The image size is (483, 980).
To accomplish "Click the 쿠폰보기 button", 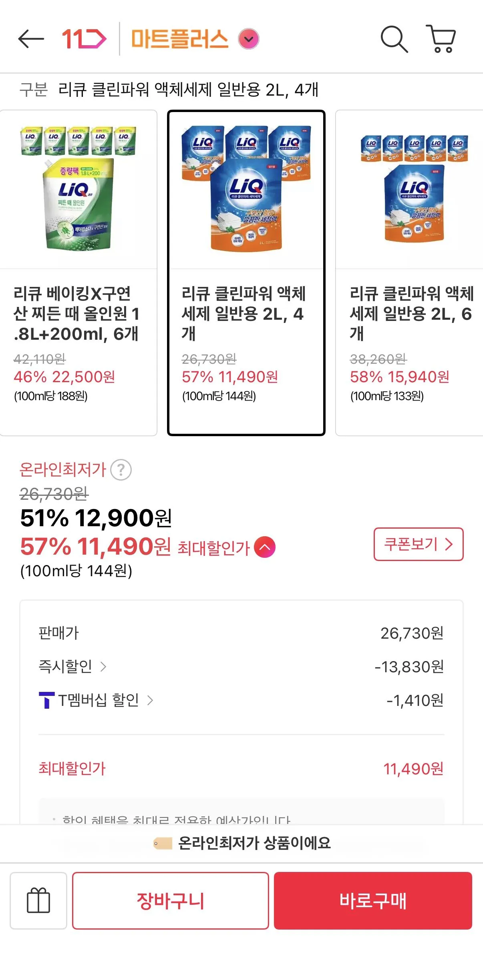I will coord(419,544).
